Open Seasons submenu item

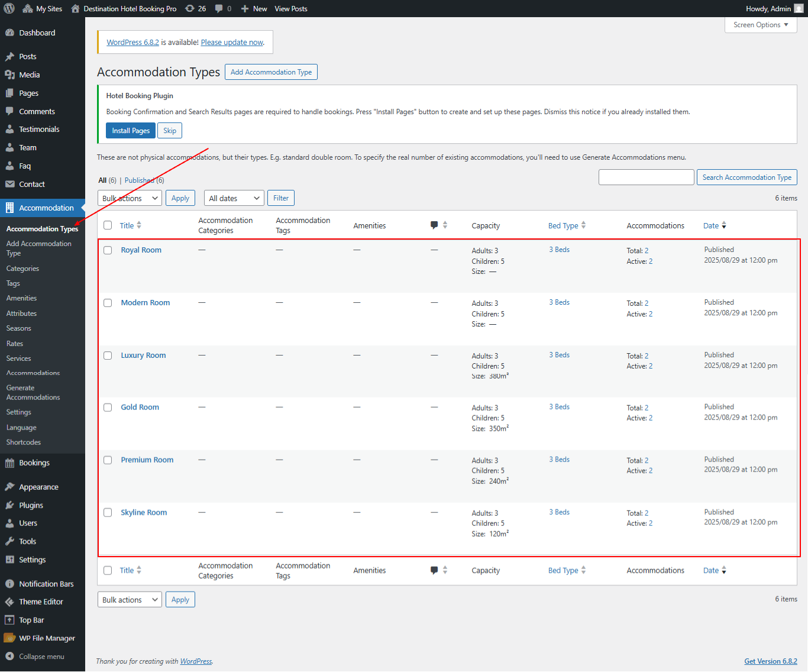tap(19, 328)
